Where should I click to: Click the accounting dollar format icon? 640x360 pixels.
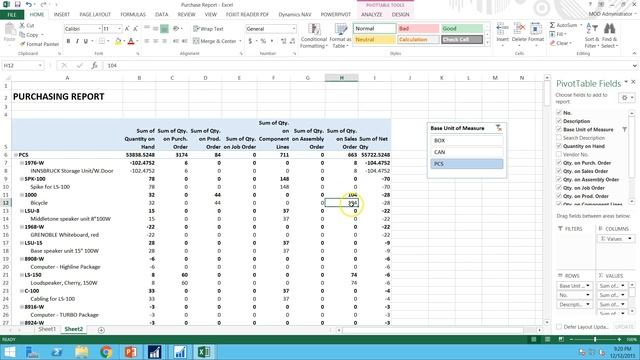click(250, 41)
